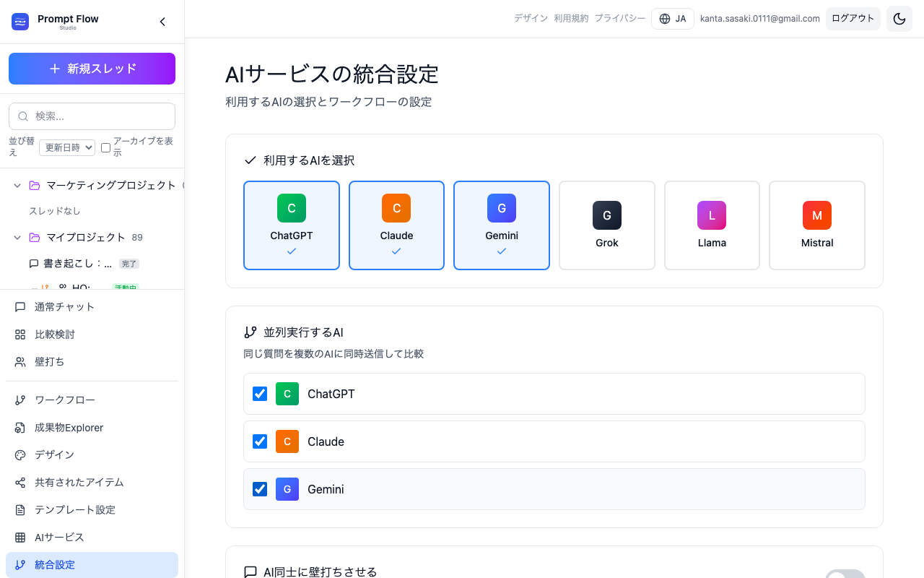Select the Grok card

(607, 225)
